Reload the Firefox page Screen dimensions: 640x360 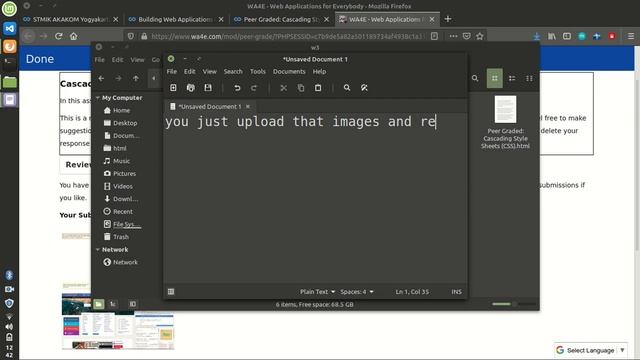point(58,36)
